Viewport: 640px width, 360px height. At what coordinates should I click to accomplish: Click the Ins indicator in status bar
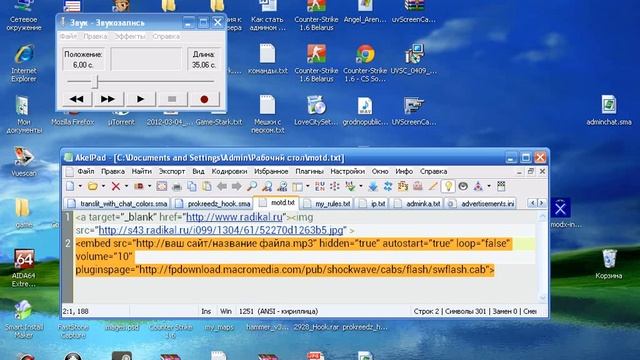(206, 311)
